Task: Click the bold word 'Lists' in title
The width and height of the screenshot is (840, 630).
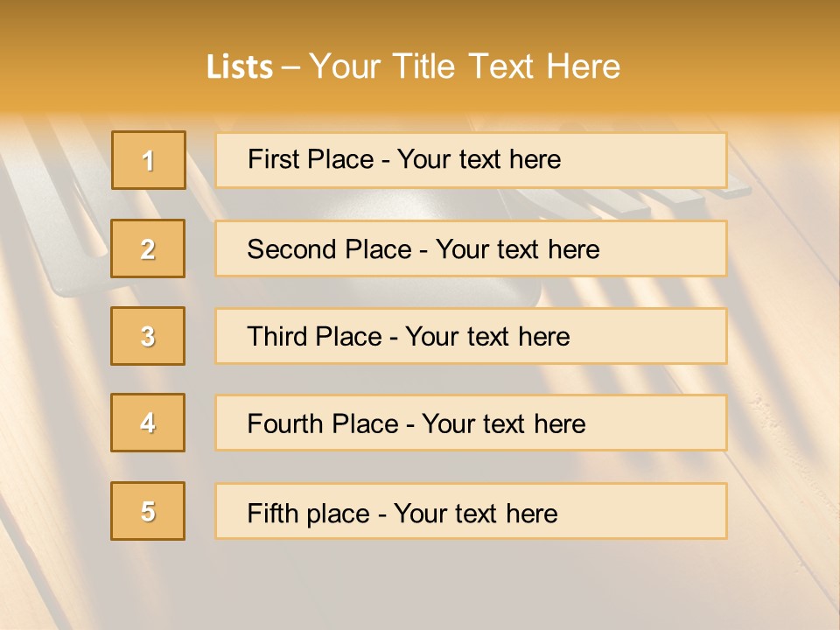Action: (239, 67)
